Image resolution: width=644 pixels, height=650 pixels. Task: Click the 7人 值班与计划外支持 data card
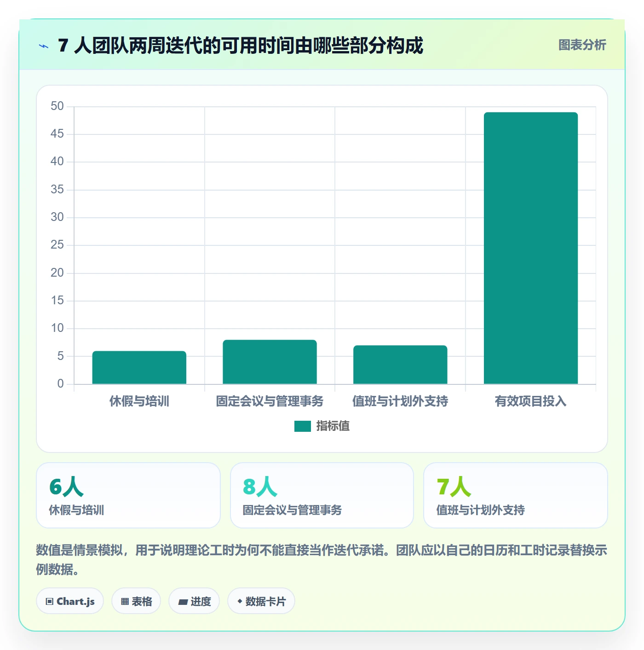(x=516, y=495)
